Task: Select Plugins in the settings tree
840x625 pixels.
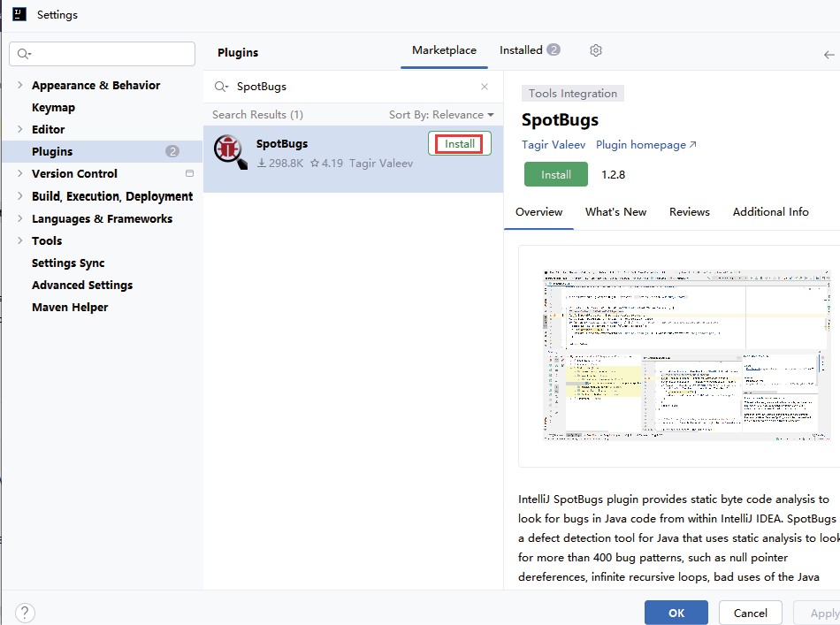Action: pyautogui.click(x=102, y=151)
